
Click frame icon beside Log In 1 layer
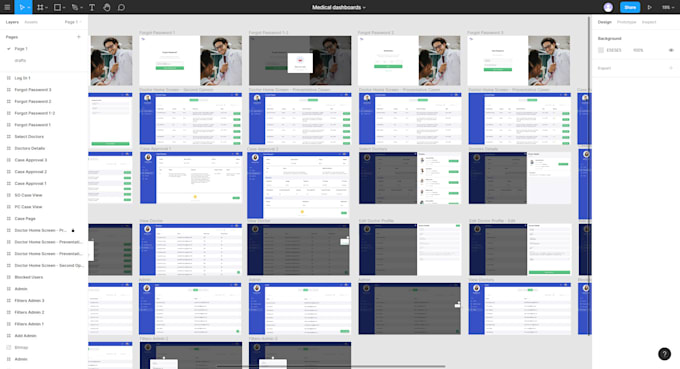(x=9, y=78)
